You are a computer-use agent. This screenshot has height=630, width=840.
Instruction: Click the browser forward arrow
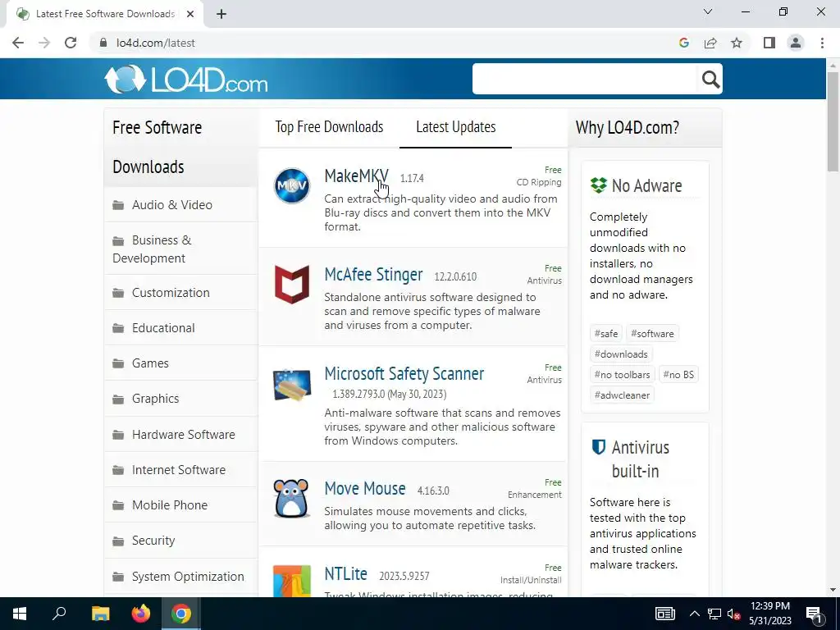tap(44, 43)
